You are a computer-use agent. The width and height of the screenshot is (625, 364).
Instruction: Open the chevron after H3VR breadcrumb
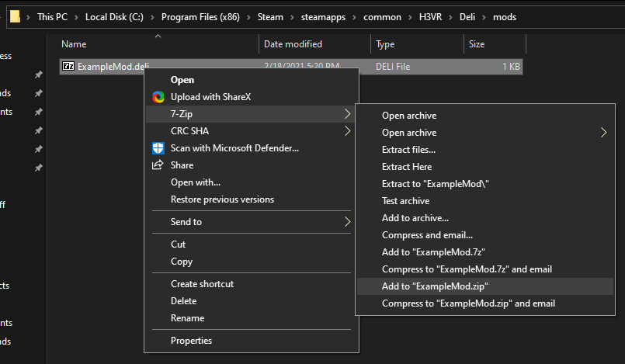coord(450,17)
